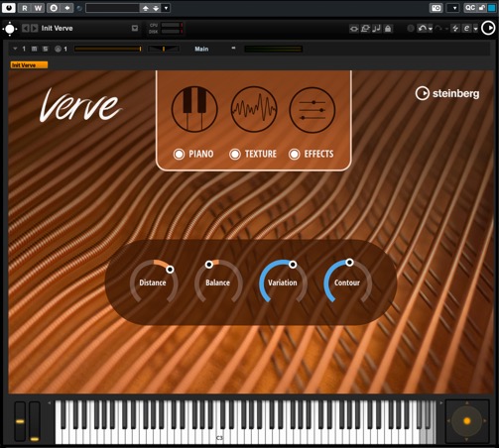Click the QC quick controls button
Image resolution: width=499 pixels, height=448 pixels.
tap(470, 8)
